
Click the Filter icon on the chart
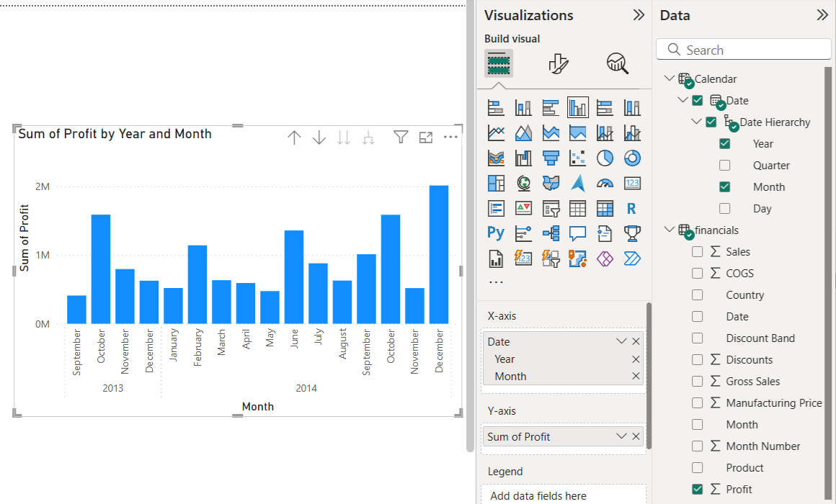point(401,138)
